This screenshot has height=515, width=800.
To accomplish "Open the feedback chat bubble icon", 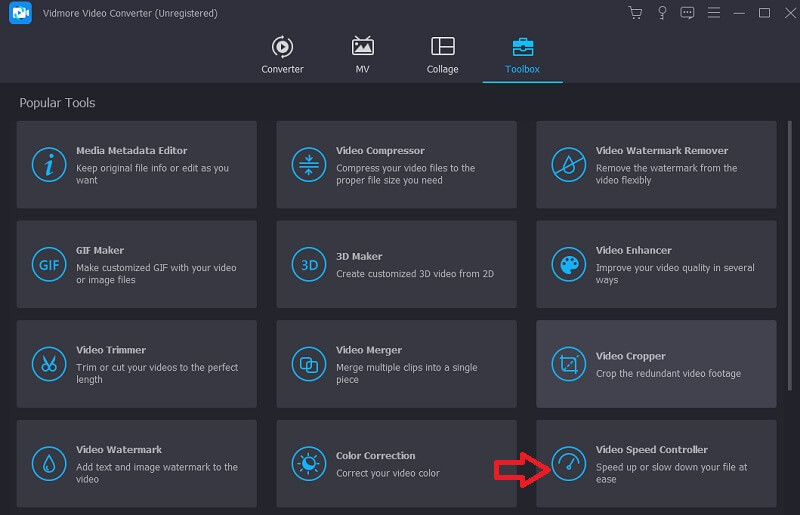I will coord(687,13).
